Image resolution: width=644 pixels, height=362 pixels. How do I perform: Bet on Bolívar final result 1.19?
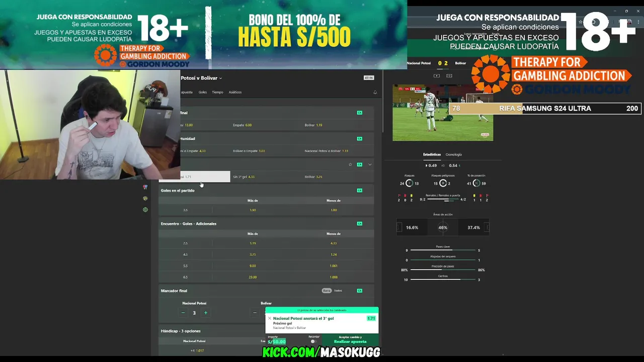[338, 125]
